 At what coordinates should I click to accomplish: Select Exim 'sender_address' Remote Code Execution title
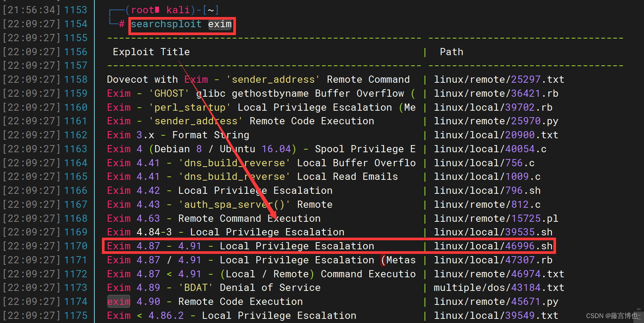(x=240, y=121)
